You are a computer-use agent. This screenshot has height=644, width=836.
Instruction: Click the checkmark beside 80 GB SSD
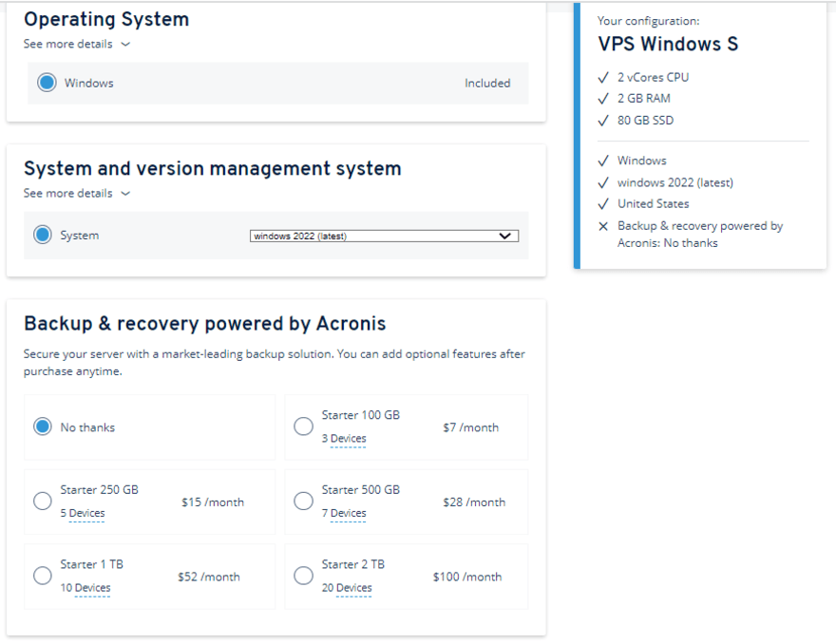pos(603,121)
